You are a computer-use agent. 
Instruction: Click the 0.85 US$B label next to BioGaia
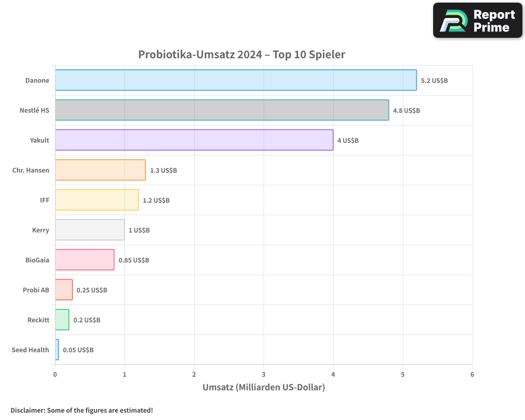click(x=134, y=260)
